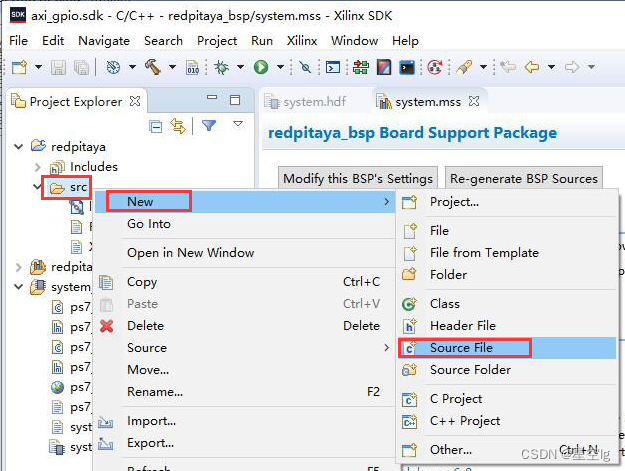The width and height of the screenshot is (625, 471).
Task: Open the New wizard dropdown arrow
Action: click(x=38, y=67)
